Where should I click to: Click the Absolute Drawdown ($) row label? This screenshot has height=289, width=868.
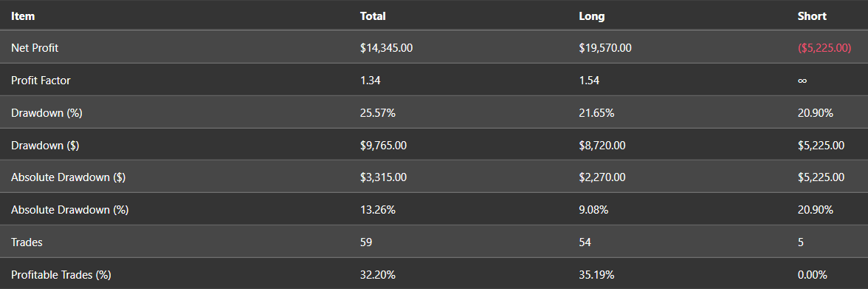point(68,177)
